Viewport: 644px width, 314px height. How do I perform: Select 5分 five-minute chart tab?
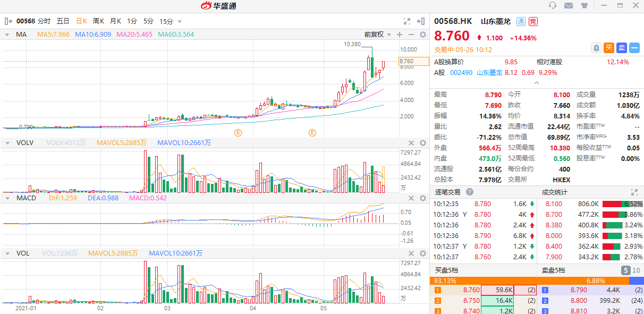tap(148, 21)
